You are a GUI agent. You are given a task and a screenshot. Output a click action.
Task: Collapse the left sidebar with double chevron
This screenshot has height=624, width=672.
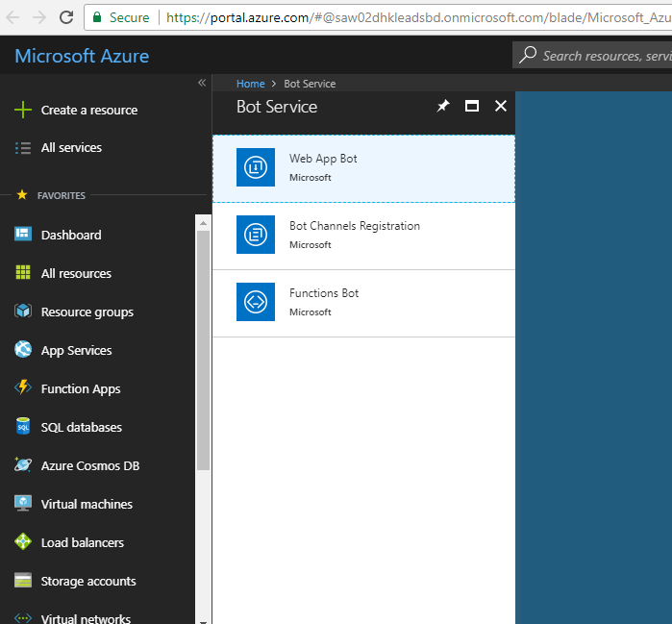point(202,83)
